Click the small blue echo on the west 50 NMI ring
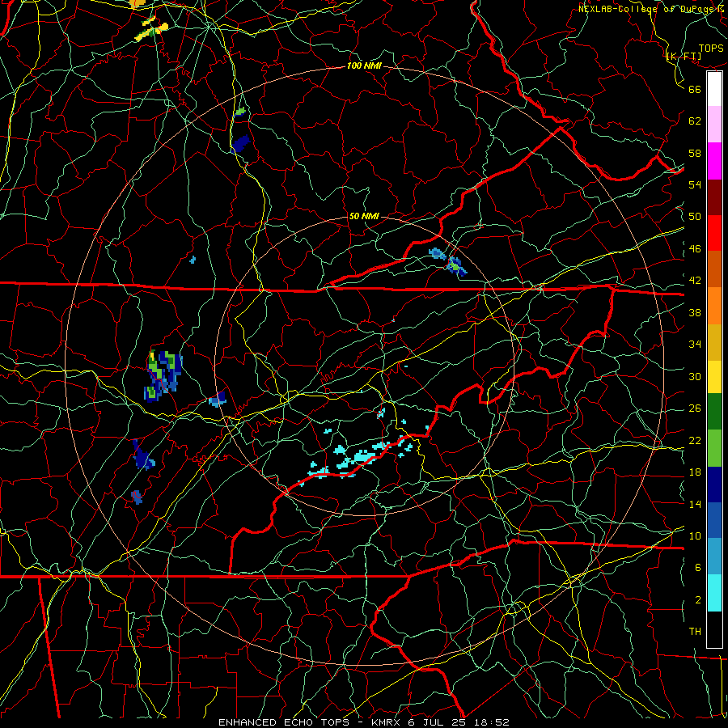This screenshot has height=728, width=728. point(218,400)
